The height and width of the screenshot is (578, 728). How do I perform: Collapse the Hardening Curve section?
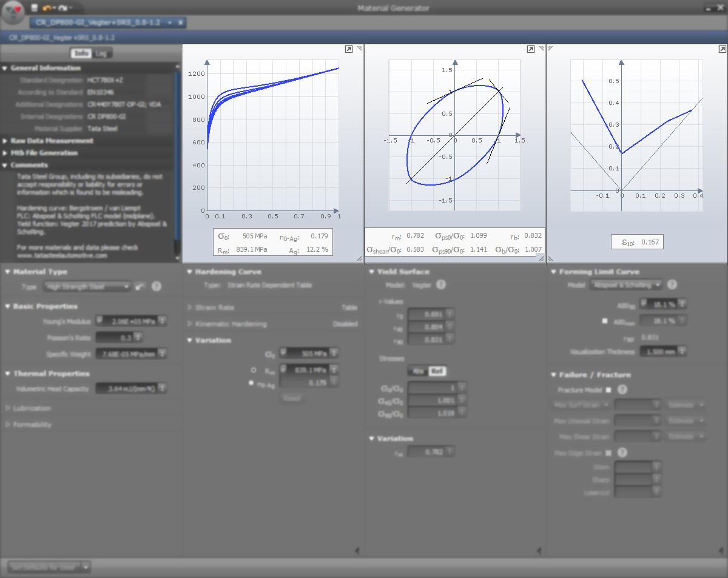pos(189,272)
